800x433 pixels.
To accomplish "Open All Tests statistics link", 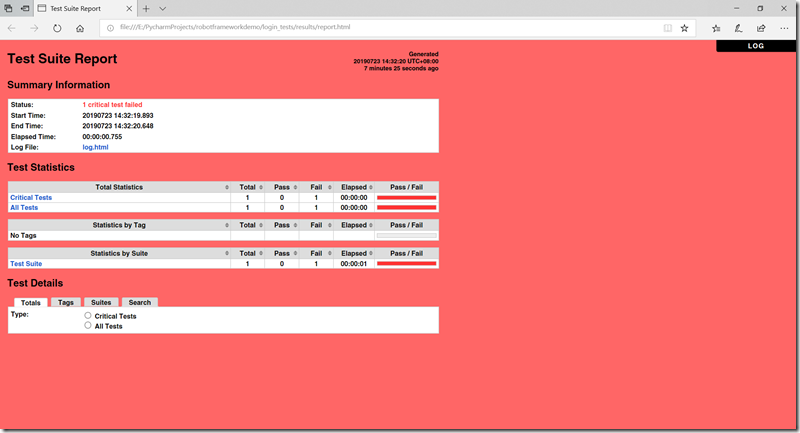I will 24,208.
